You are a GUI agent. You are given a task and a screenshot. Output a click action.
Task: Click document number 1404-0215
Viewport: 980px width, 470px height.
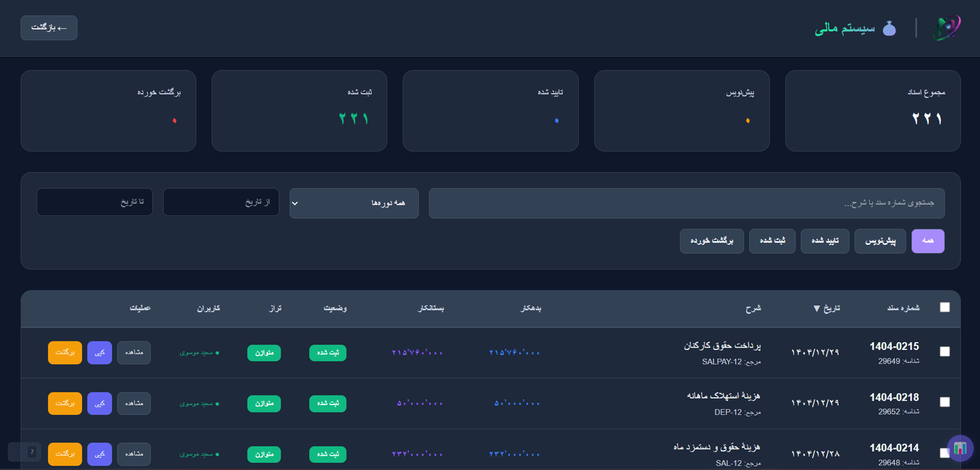(x=894, y=346)
